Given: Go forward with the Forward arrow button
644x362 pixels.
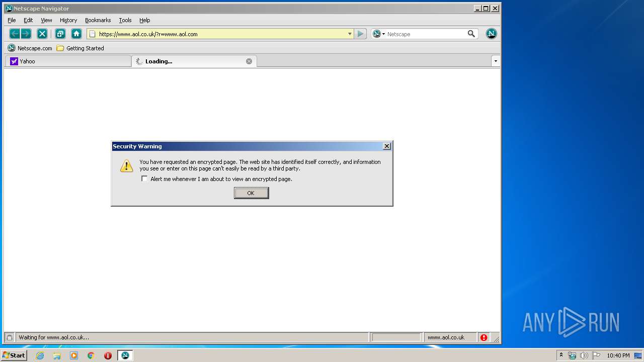Looking at the screenshot, I should click(26, 34).
